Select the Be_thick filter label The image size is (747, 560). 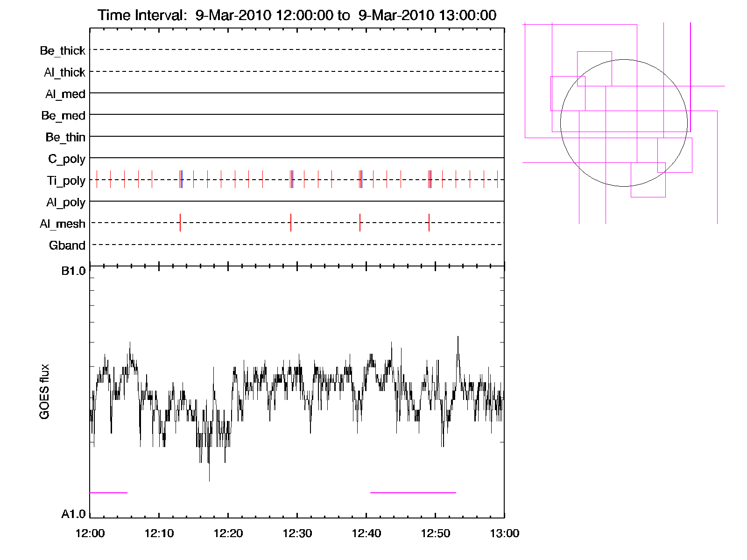tap(63, 50)
